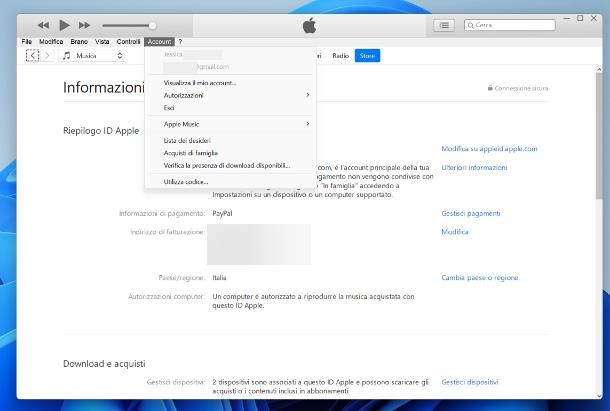
Task: Click Gestisci dispositivi link
Action: (470, 382)
